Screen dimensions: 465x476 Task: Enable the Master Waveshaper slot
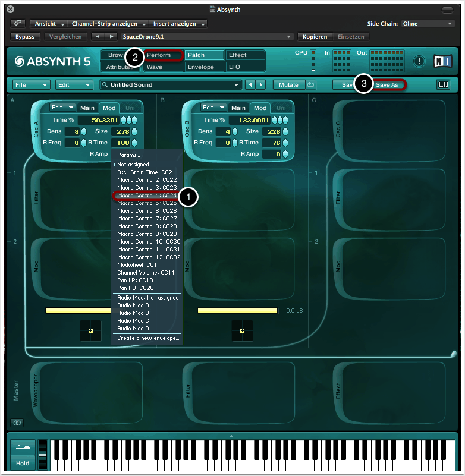(x=87, y=393)
